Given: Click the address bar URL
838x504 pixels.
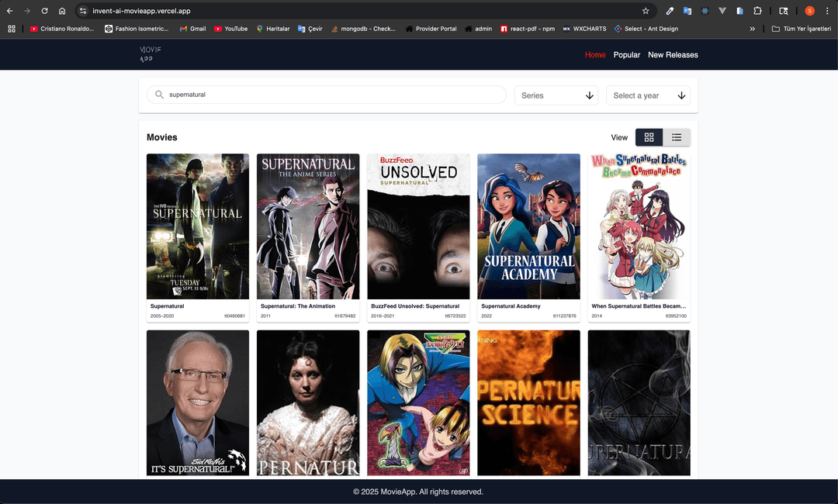Looking at the screenshot, I should pos(141,11).
